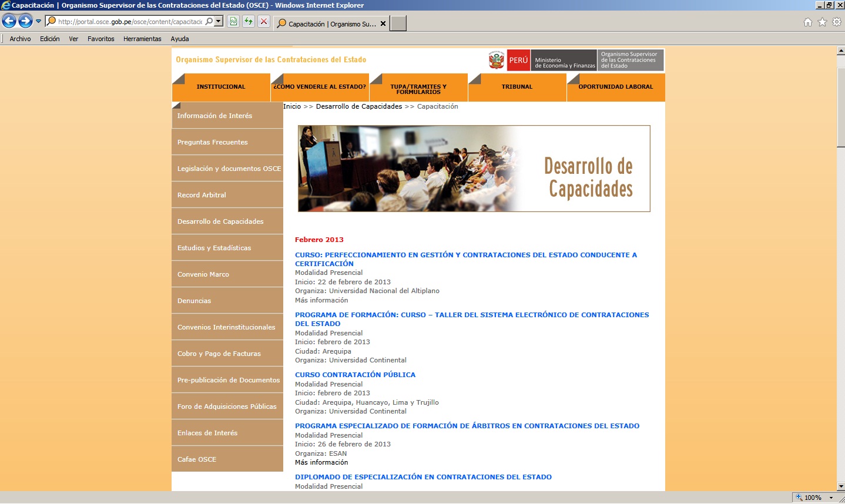Screen dimensions: 845x504
Task: Open Enlaces de Interés in the sidebar
Action: point(227,433)
